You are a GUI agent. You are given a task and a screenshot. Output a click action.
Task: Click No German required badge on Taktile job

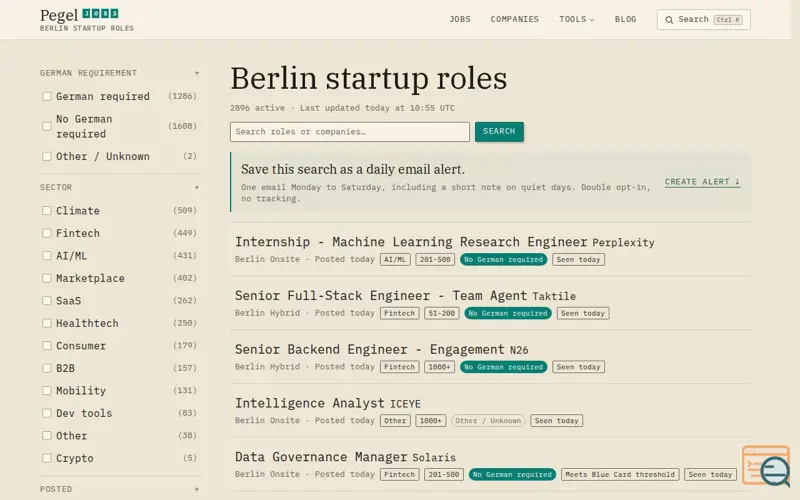pos(508,313)
